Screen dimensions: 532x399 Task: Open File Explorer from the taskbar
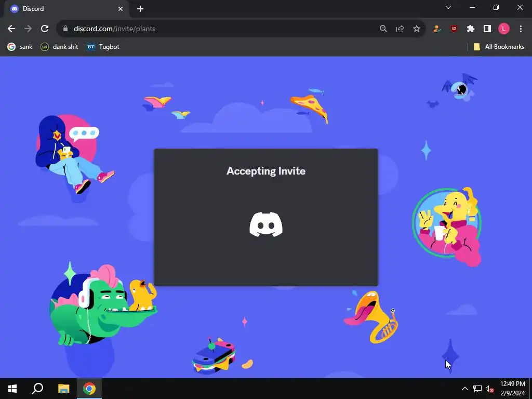tap(63, 389)
